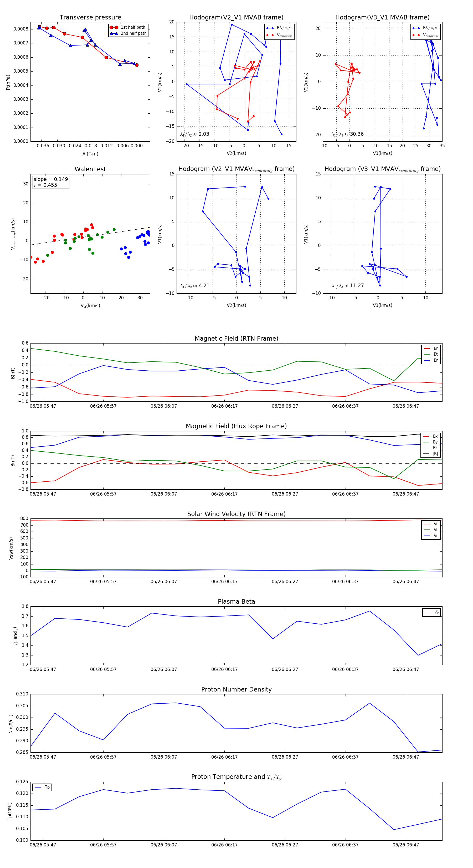The image size is (473, 868).
Task: Click '06/26 06:17' tick under RTN field plot
Action: (224, 406)
